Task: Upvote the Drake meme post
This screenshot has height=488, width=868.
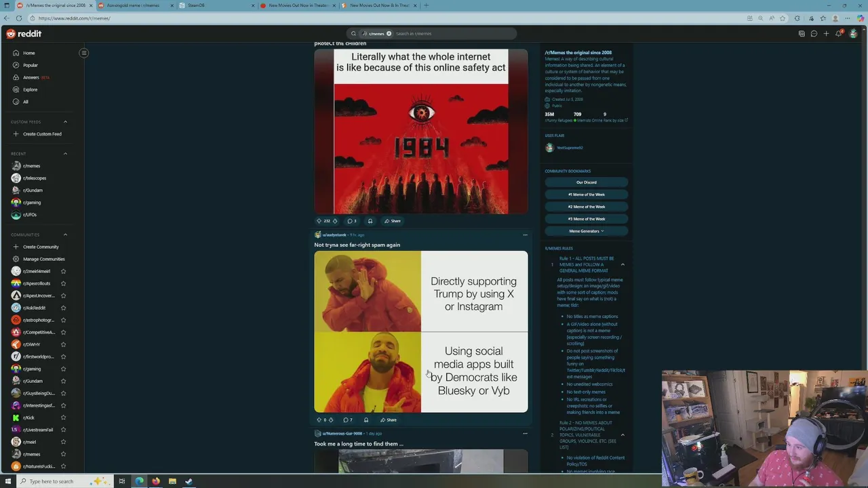Action: pyautogui.click(x=319, y=420)
